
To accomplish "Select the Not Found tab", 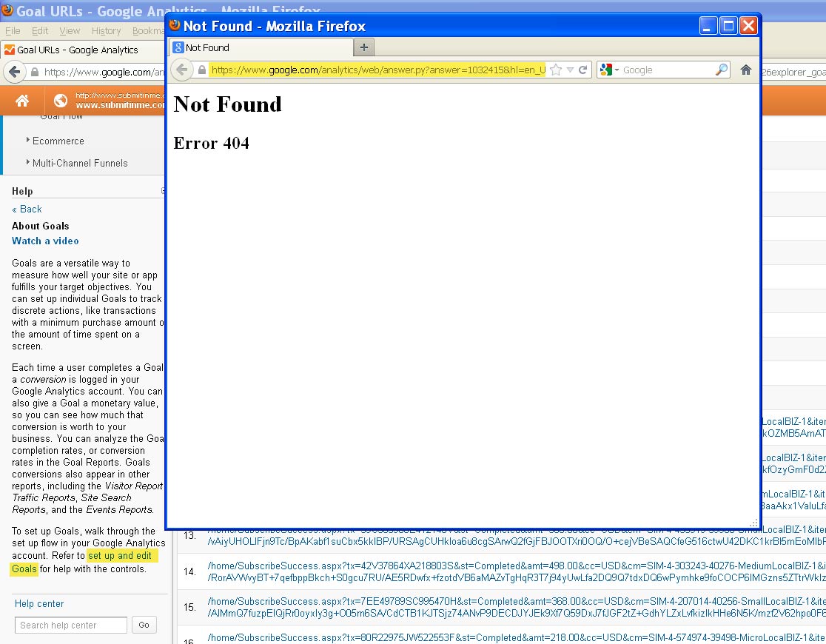I will 261,47.
